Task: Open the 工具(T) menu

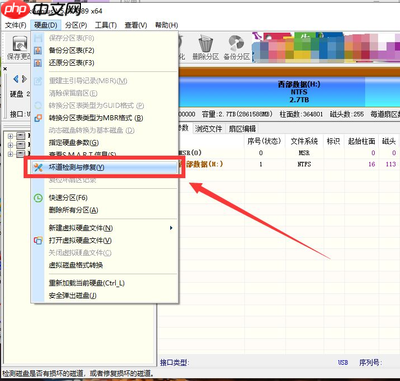Action: click(x=106, y=25)
